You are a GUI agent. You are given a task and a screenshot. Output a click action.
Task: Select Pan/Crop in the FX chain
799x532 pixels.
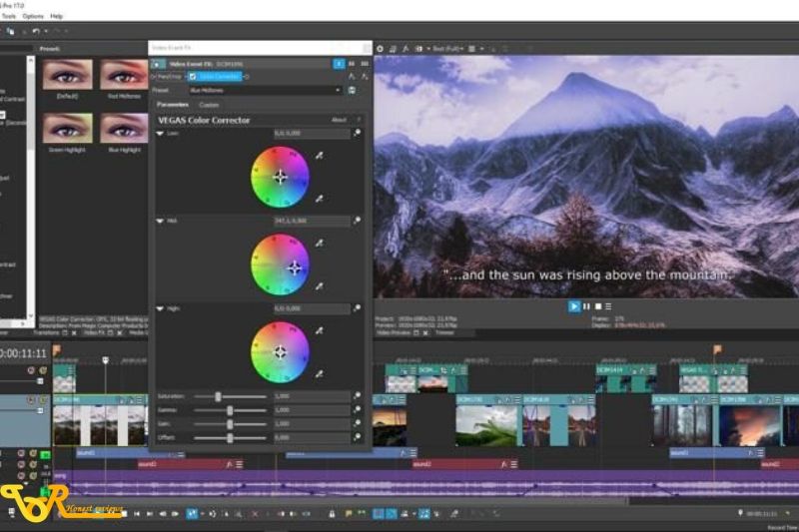click(170, 77)
